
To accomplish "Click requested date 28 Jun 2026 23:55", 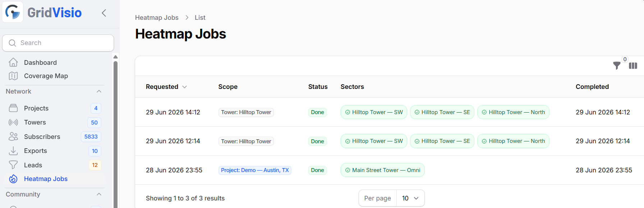I will (174, 170).
